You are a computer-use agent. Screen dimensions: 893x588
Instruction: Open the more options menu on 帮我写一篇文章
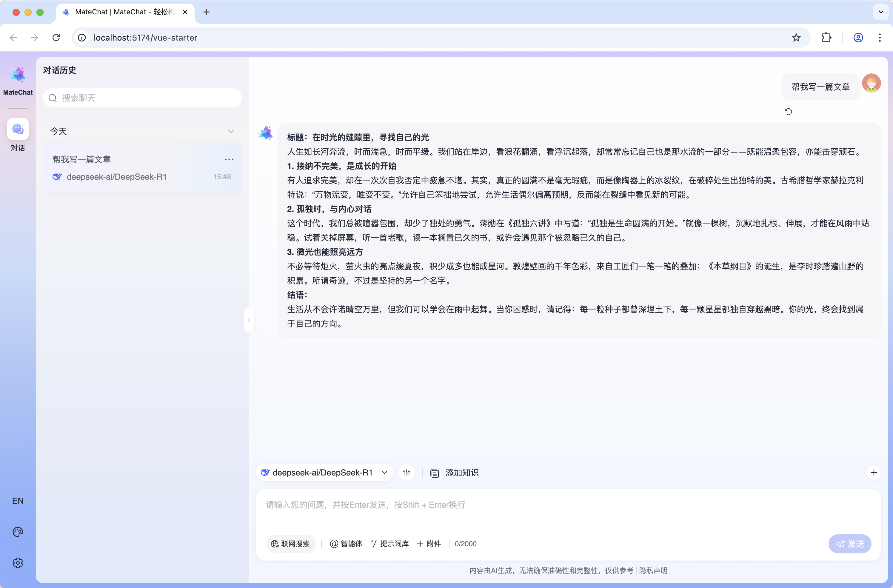[229, 159]
